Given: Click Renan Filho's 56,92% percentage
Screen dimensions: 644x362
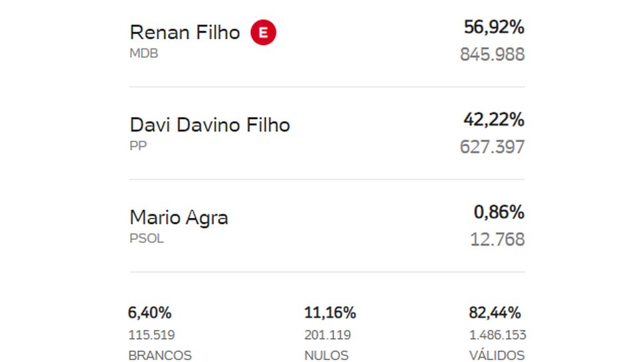Looking at the screenshot, I should [494, 27].
